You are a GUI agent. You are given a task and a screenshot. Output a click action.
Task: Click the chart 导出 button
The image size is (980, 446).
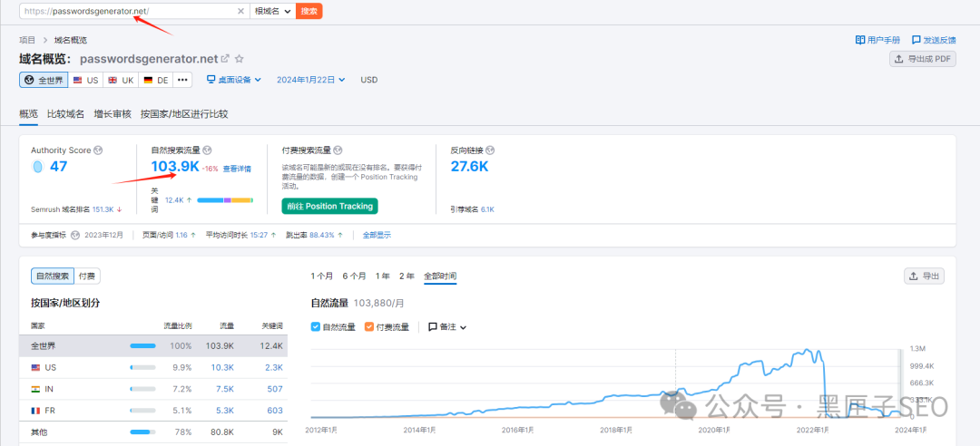click(924, 276)
